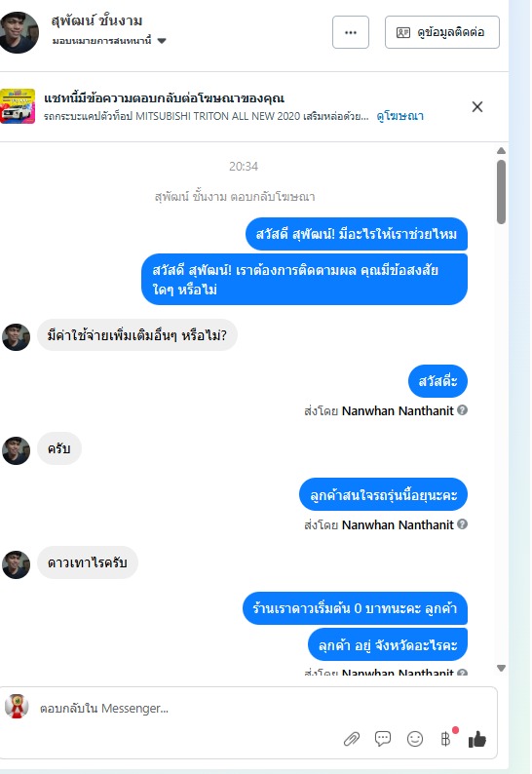This screenshot has width=532, height=774.
Task: Send a thumbs-up like
Action: [477, 739]
